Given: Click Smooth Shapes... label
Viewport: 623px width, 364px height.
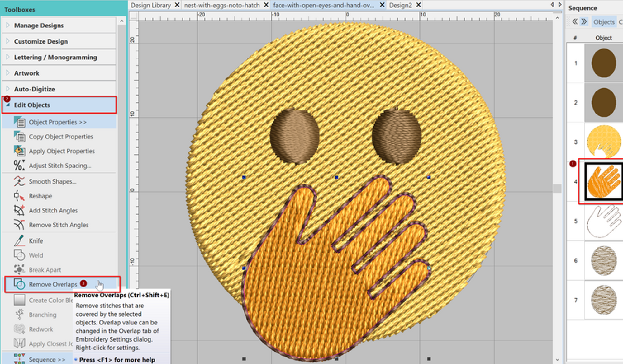Looking at the screenshot, I should 52,181.
